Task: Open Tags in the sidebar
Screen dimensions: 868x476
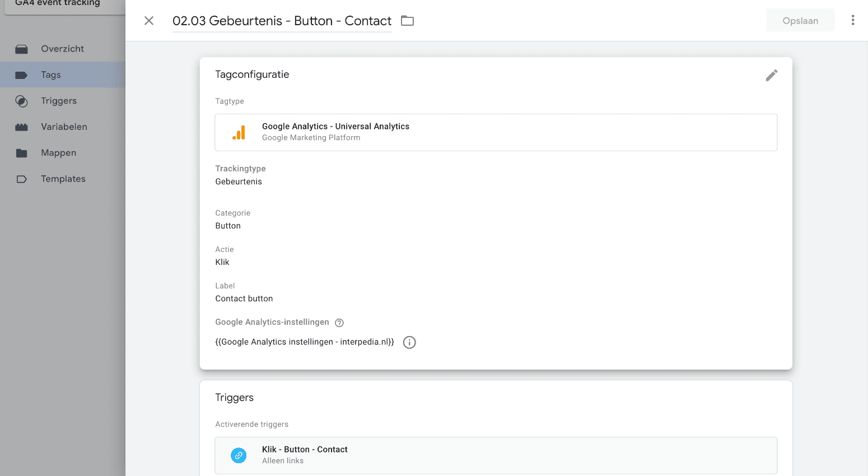Action: (x=50, y=74)
